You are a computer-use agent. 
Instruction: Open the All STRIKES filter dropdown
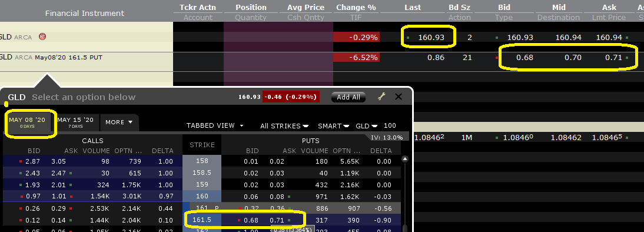[284, 126]
